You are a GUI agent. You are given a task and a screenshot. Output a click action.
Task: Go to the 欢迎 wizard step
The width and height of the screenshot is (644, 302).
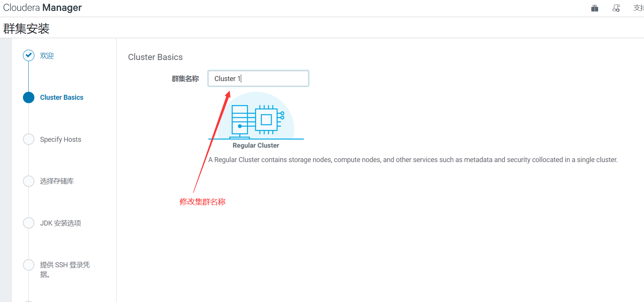47,56
